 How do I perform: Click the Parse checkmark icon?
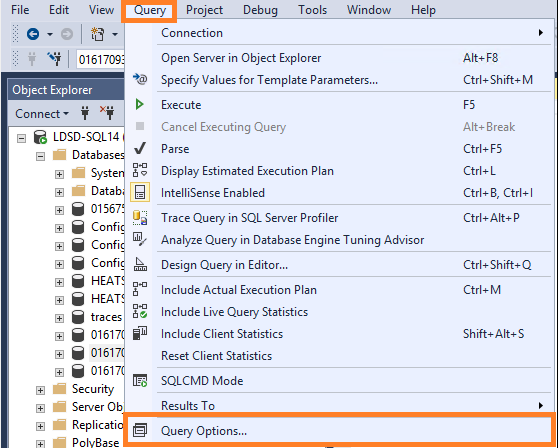[x=140, y=148]
